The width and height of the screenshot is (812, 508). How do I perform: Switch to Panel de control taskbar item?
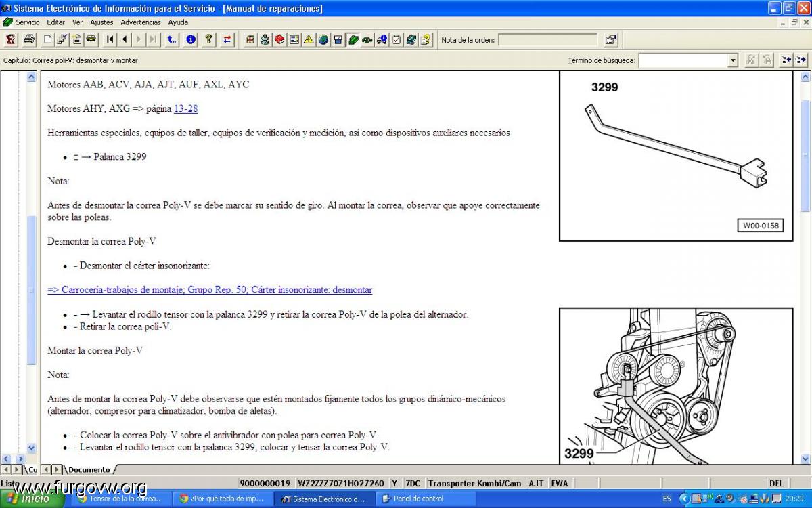click(426, 499)
